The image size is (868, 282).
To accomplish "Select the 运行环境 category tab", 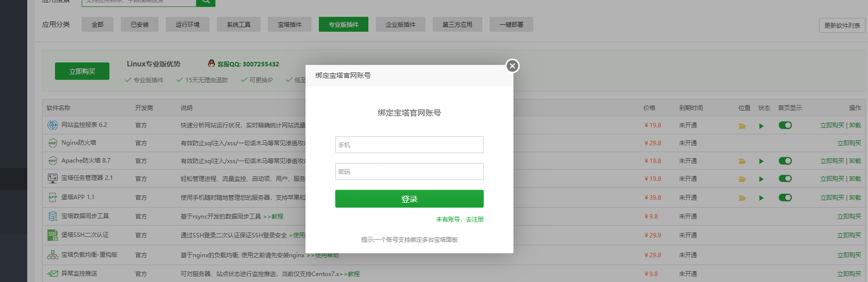I will [188, 24].
